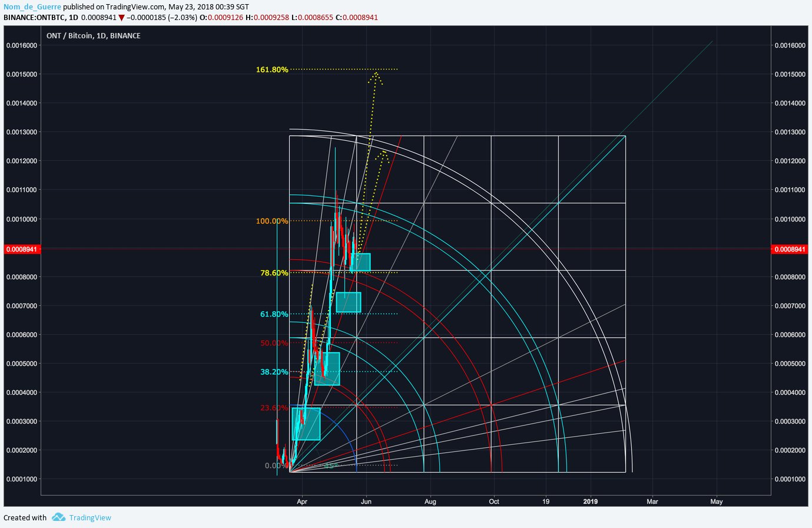Click the ONT / Bitcoin, 1D, BINANCE chart title

(94, 36)
